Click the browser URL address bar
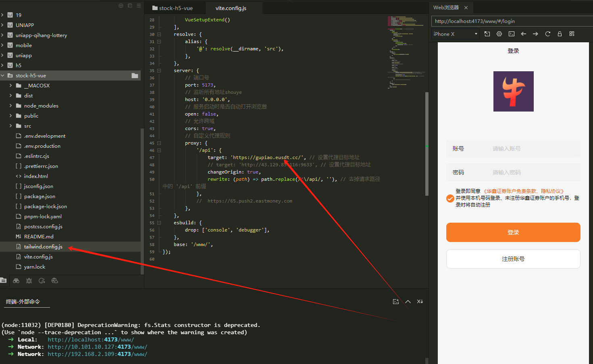 click(x=512, y=21)
